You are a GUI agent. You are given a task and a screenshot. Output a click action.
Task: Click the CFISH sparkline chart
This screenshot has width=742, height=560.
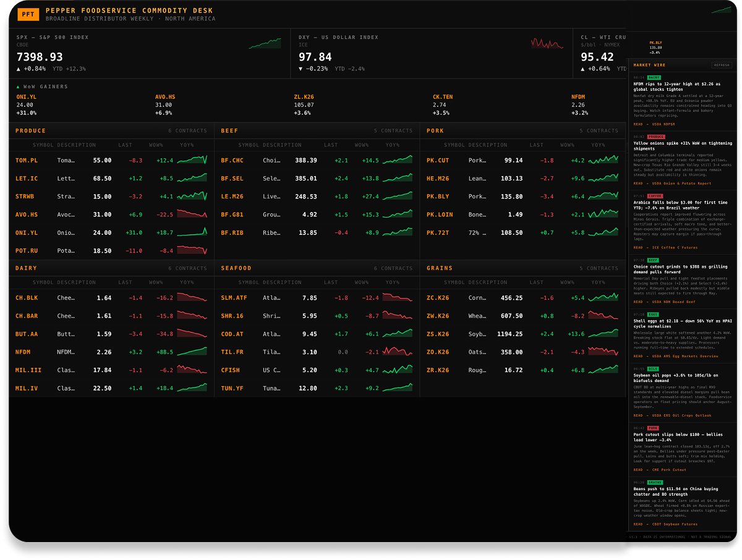398,370
